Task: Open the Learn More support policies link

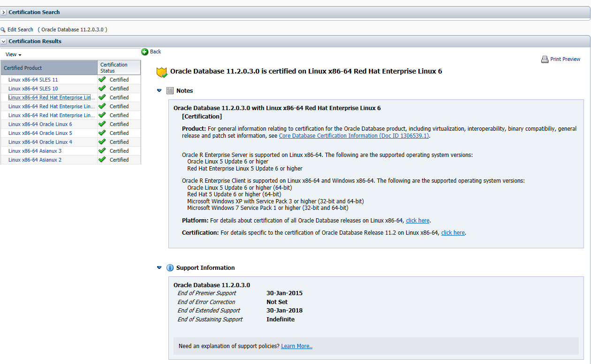Action: pos(297,346)
